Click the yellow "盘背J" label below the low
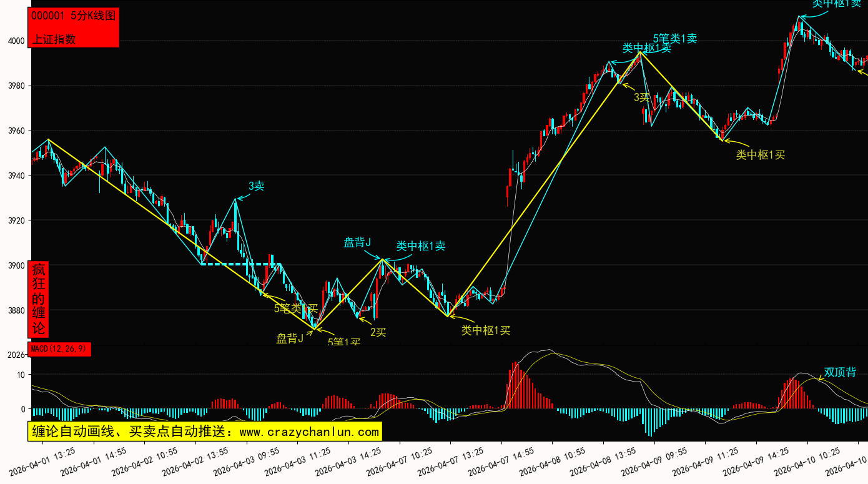The height and width of the screenshot is (484, 868). 290,338
